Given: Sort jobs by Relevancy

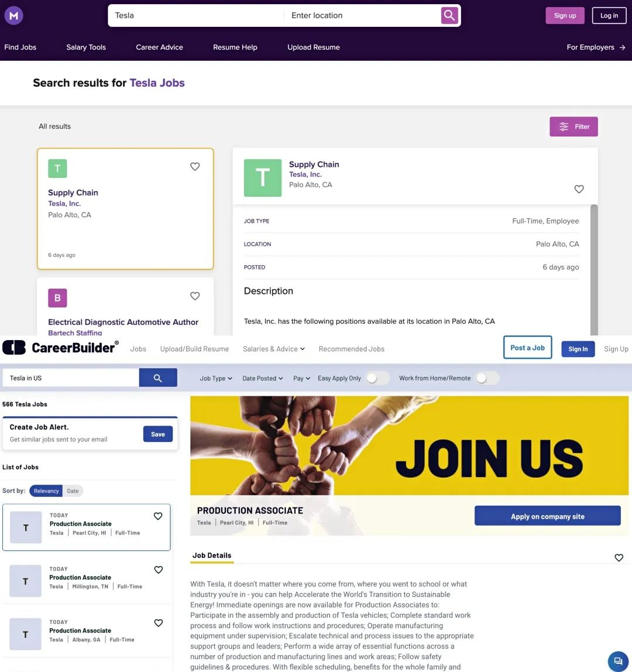Looking at the screenshot, I should click(46, 491).
